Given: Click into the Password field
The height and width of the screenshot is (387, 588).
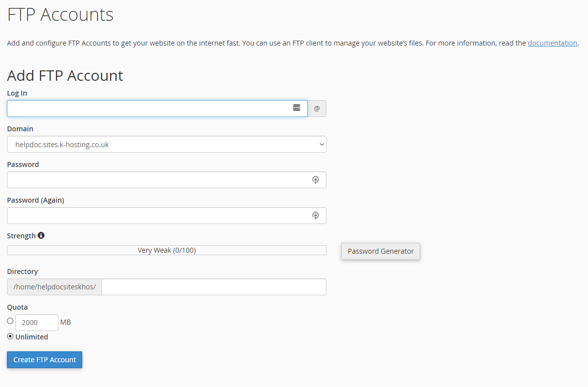Looking at the screenshot, I should click(x=166, y=180).
